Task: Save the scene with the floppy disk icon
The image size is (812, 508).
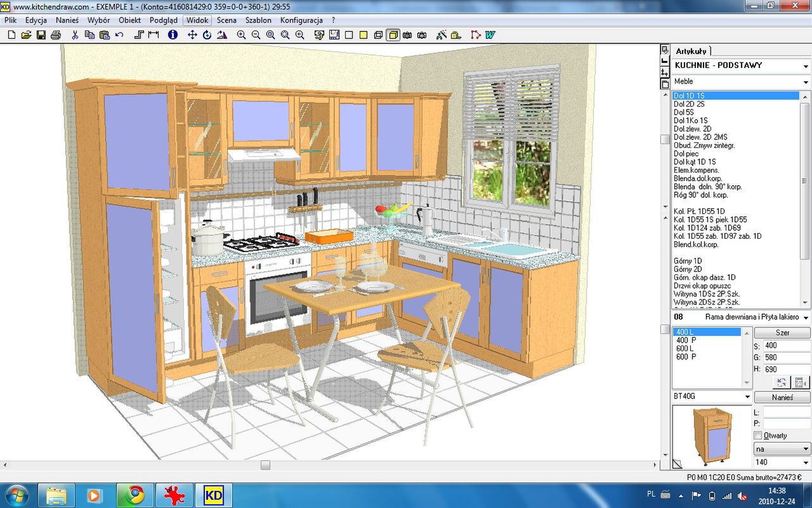Action: pos(41,35)
